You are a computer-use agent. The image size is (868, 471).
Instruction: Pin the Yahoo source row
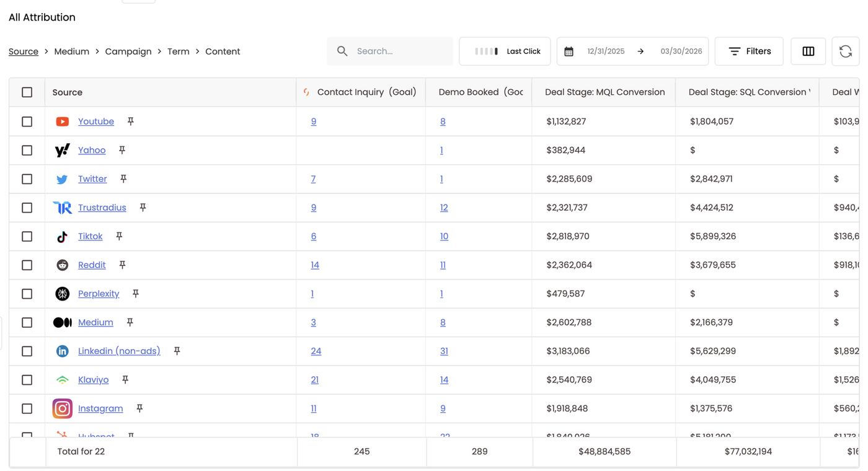click(x=122, y=150)
